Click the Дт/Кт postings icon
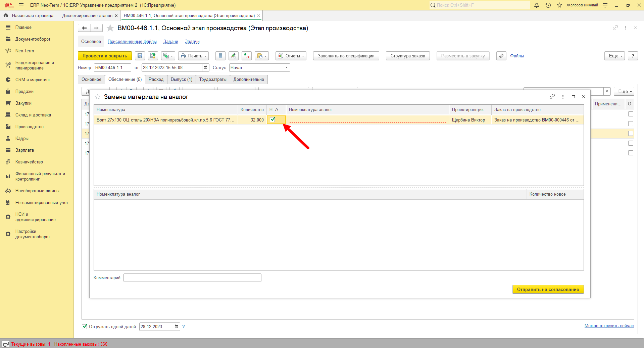The image size is (644, 348). pyautogui.click(x=247, y=56)
